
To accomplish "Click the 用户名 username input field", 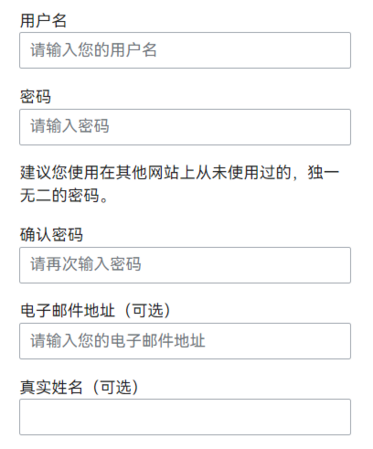I will click(185, 50).
